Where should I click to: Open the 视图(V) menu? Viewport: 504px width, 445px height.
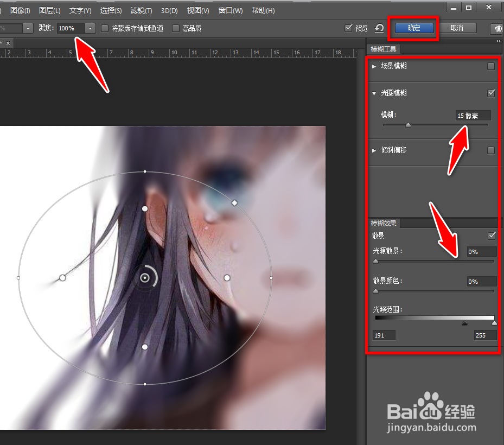click(198, 11)
